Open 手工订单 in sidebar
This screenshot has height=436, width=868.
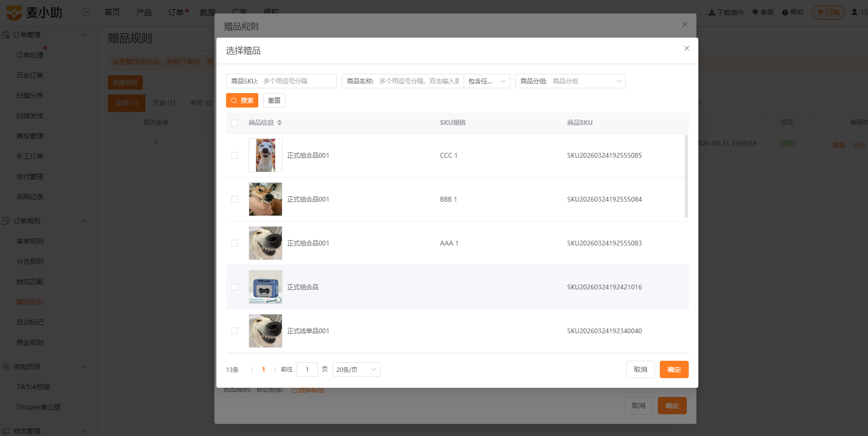[30, 156]
